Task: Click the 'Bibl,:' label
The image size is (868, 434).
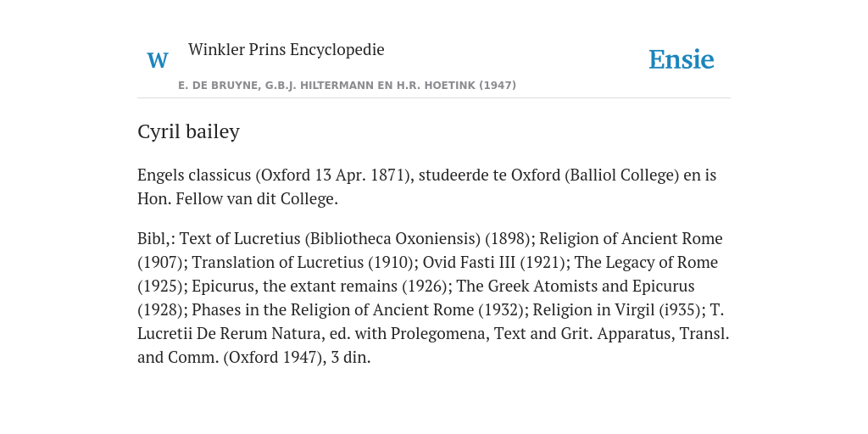Action: click(156, 238)
